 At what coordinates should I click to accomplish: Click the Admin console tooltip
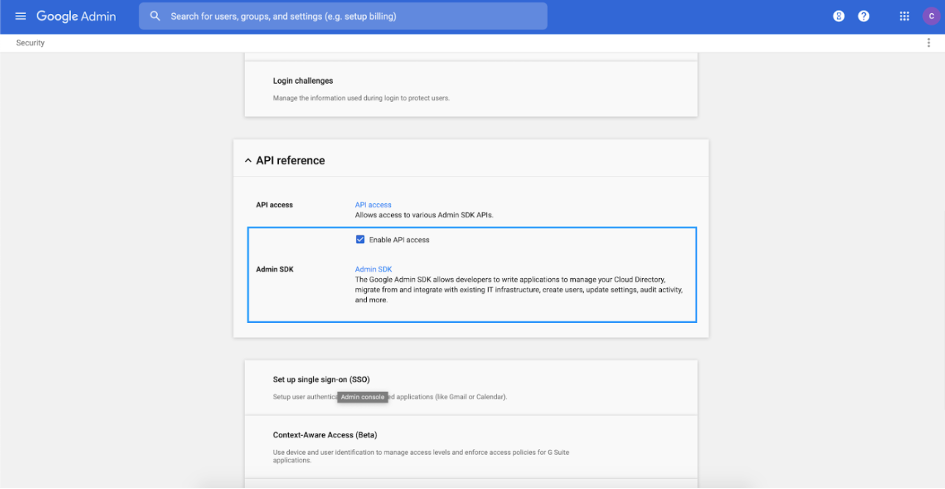coord(362,397)
